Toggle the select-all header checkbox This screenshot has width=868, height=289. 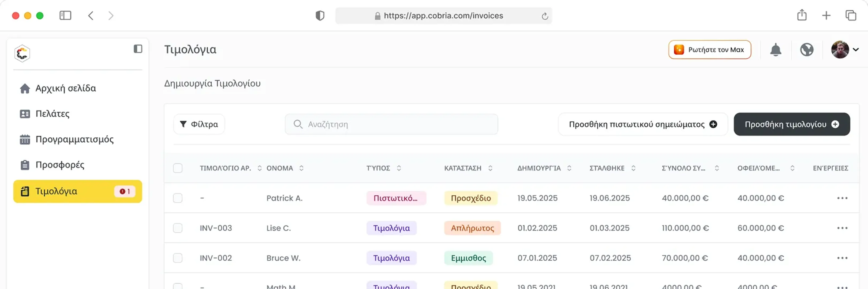coord(178,168)
